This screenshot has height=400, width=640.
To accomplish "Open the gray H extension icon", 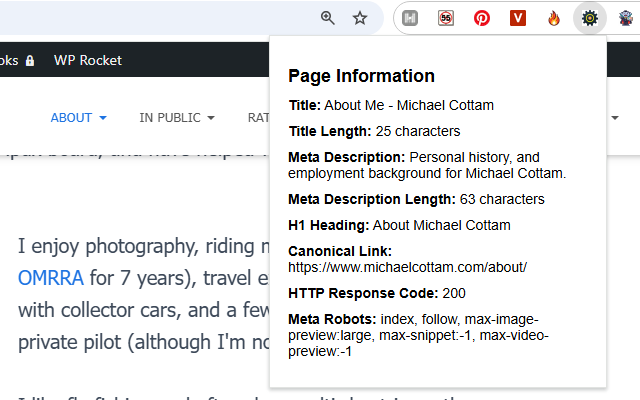I will (410, 18).
